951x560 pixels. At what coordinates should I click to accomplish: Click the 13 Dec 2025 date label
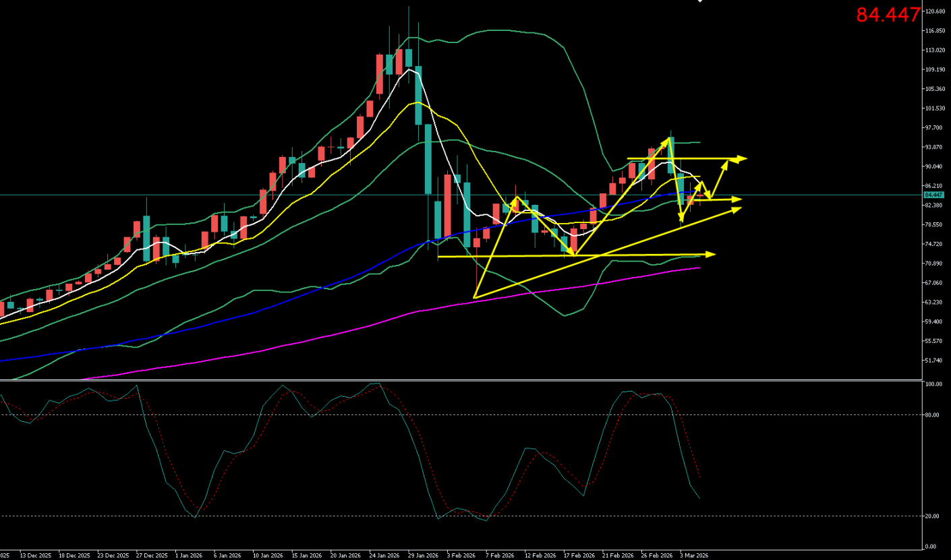(x=34, y=556)
